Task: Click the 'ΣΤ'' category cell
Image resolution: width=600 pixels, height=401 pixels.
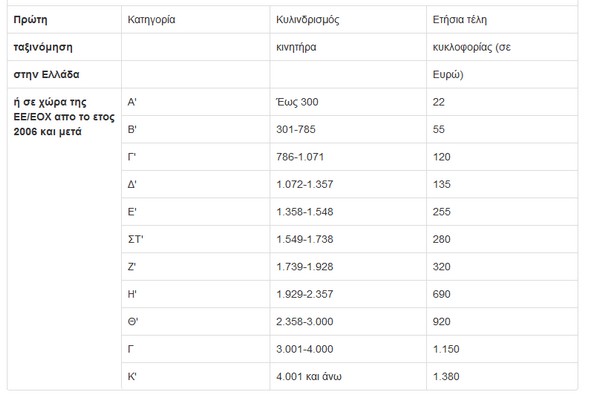Action: tap(137, 239)
